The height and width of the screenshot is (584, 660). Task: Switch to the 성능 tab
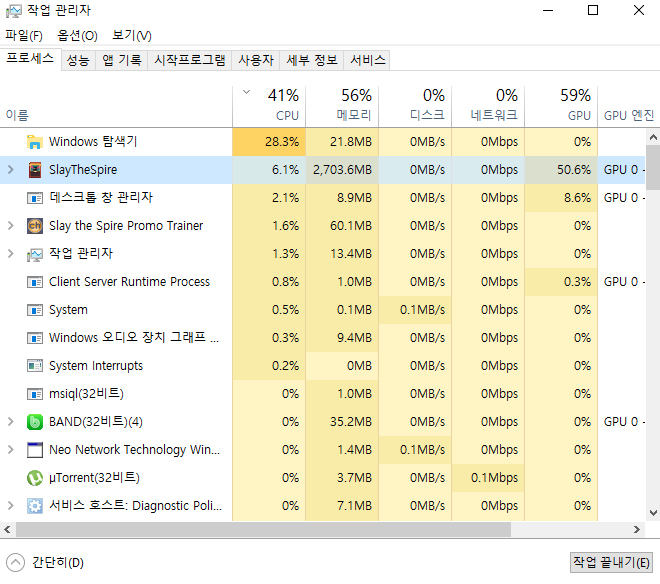pos(78,60)
